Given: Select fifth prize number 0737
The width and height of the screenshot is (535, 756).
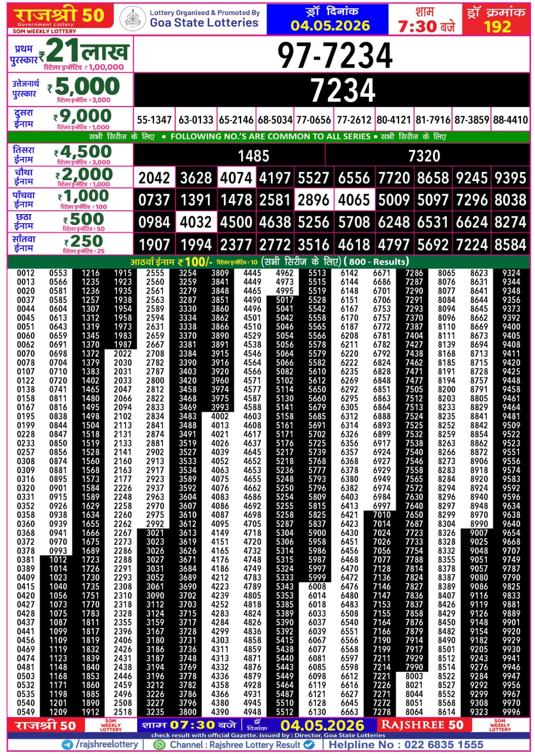Looking at the screenshot, I should click(154, 200).
